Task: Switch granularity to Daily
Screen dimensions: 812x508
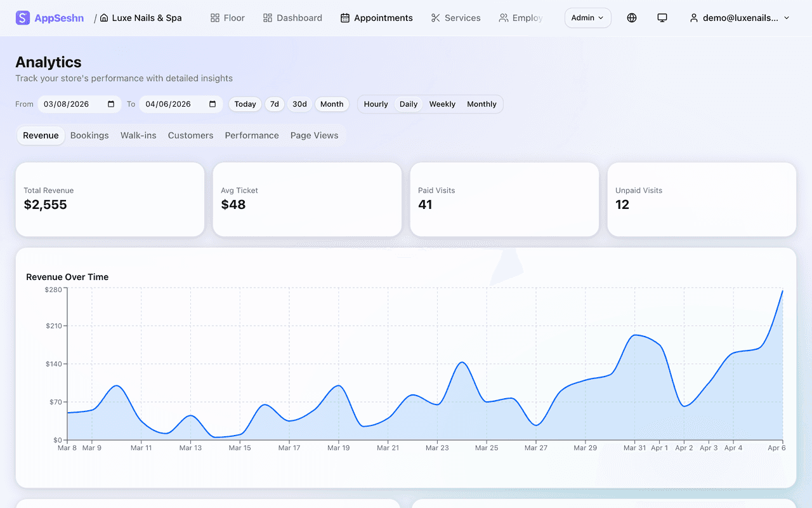Action: (x=409, y=104)
